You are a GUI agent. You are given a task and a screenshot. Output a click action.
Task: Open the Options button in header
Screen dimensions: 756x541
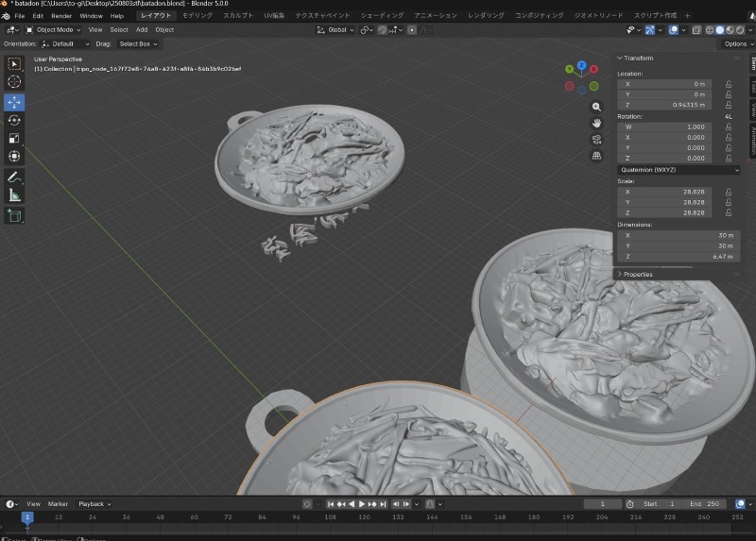click(x=735, y=43)
